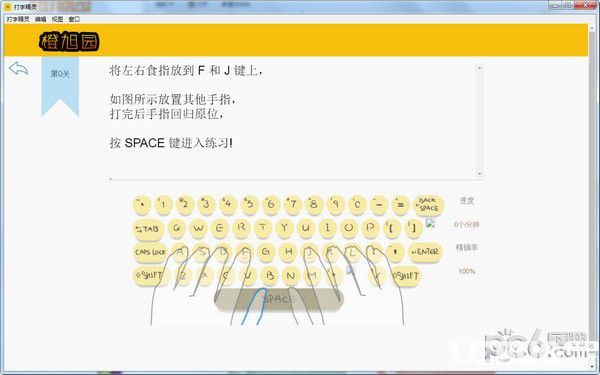Image resolution: width=600 pixels, height=375 pixels.
Task: Tap the J key
Action: pyautogui.click(x=309, y=252)
